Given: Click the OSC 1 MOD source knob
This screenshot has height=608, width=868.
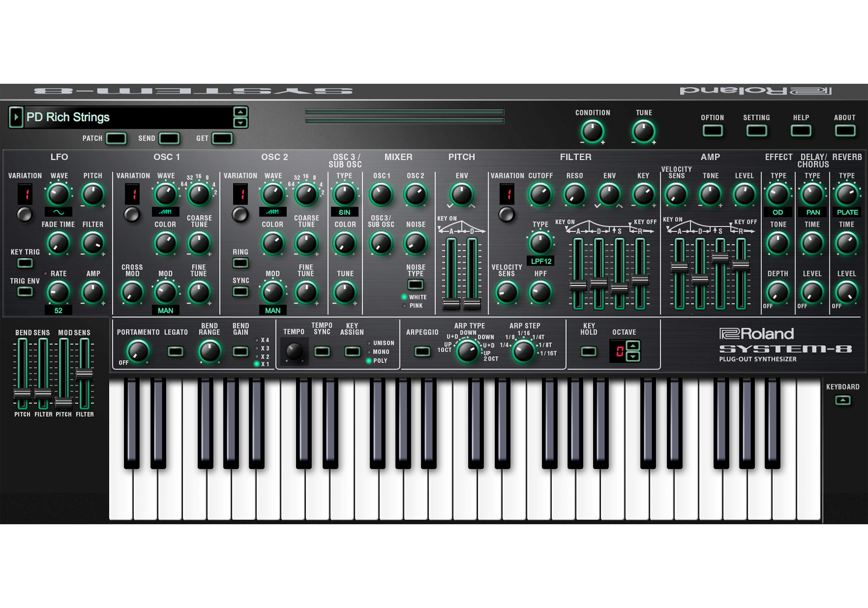Looking at the screenshot, I should (165, 292).
